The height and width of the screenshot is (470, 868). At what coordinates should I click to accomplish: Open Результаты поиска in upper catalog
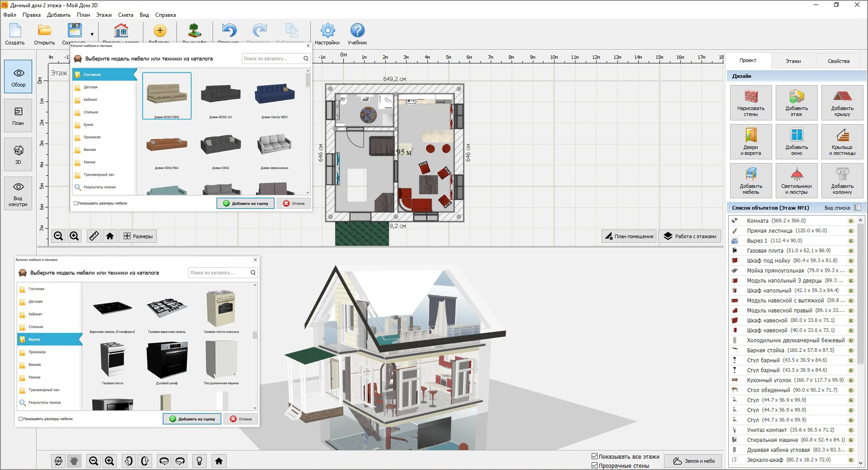[104, 187]
